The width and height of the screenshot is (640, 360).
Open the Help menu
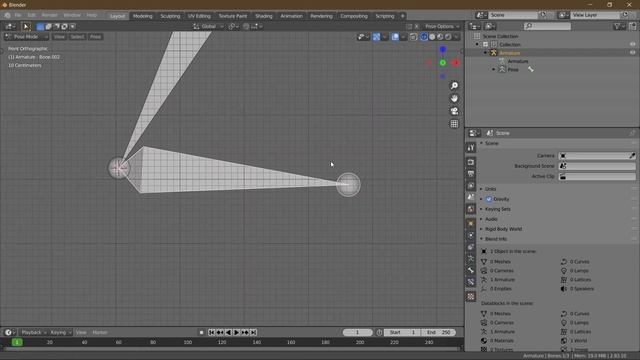click(91, 15)
